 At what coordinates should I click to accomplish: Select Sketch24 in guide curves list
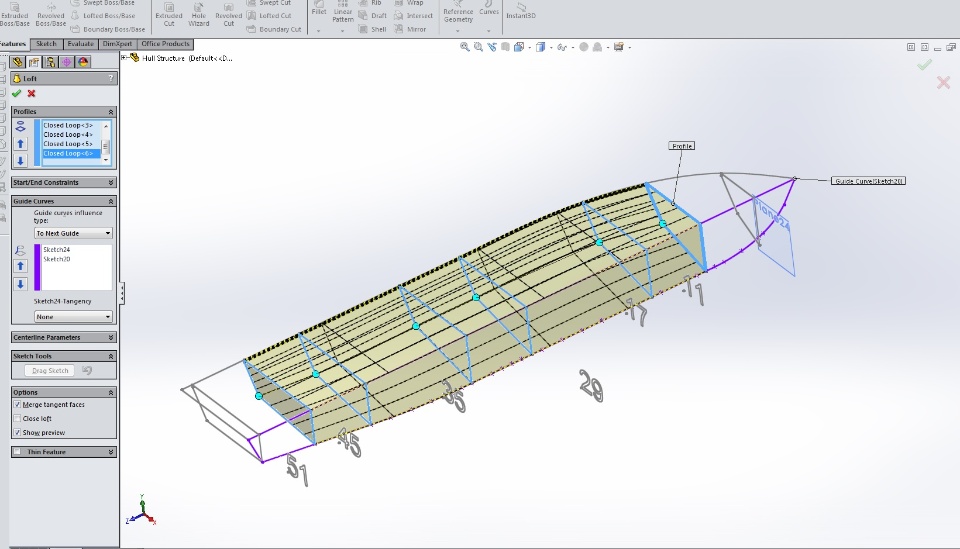(56, 250)
